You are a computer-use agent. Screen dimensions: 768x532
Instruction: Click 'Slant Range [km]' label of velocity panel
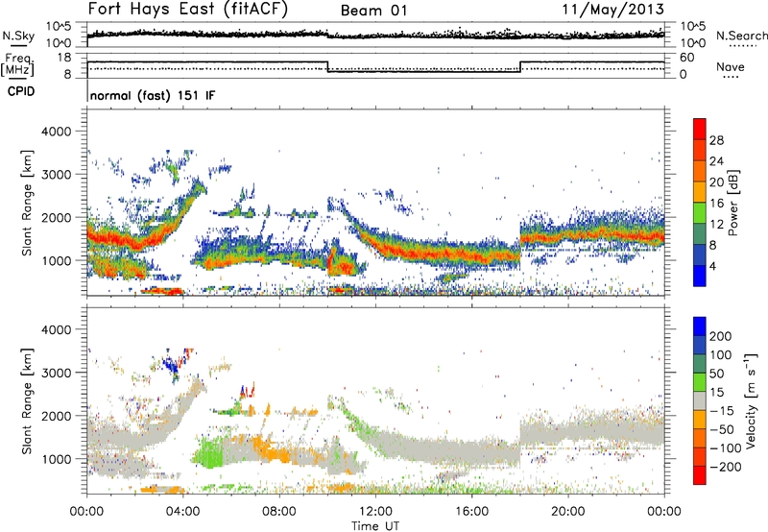pos(27,401)
